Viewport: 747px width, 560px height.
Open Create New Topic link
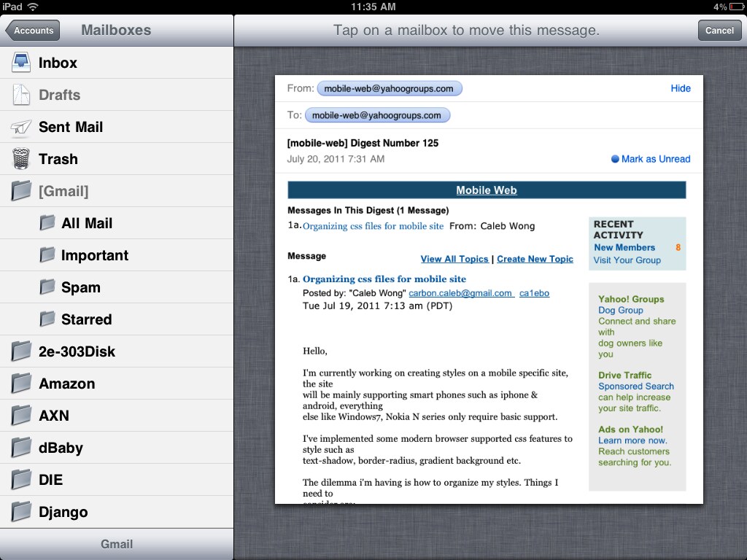pos(535,259)
